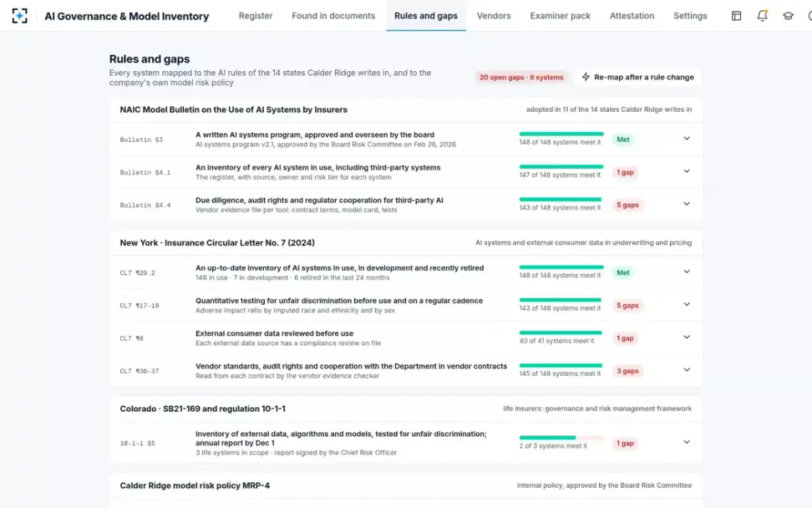Click the 'Bulletin §4.1' reference code

[x=145, y=172]
